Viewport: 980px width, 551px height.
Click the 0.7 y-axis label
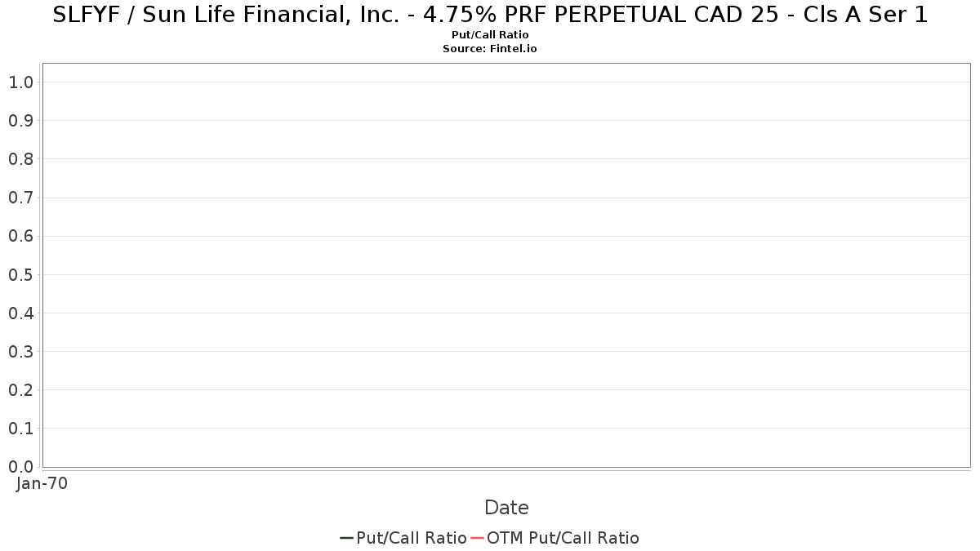[x=20, y=198]
